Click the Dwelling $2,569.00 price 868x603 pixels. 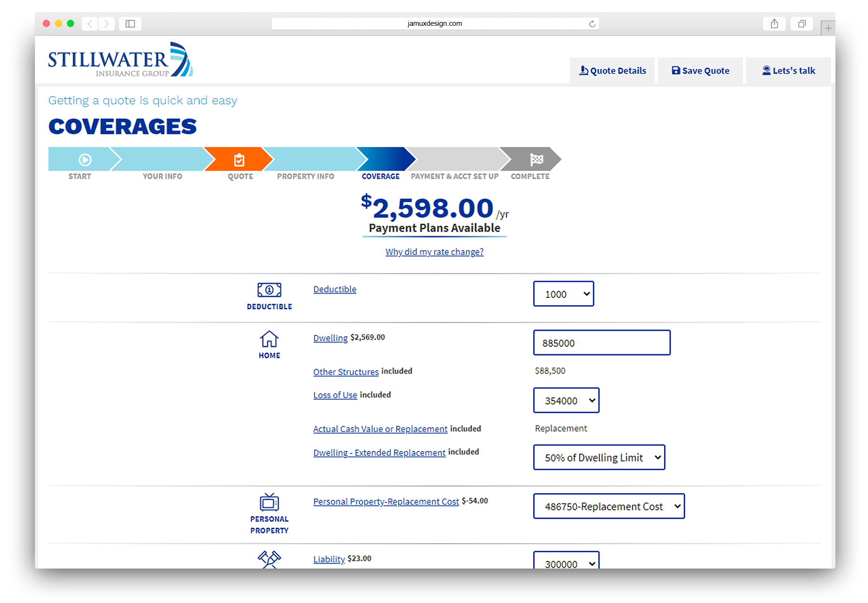368,337
